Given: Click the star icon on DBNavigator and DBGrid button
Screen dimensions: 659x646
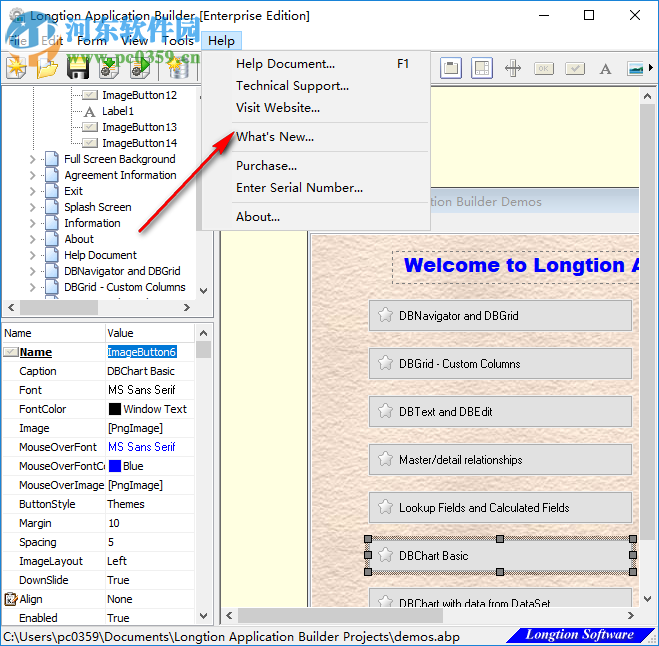Looking at the screenshot, I should coord(385,315).
